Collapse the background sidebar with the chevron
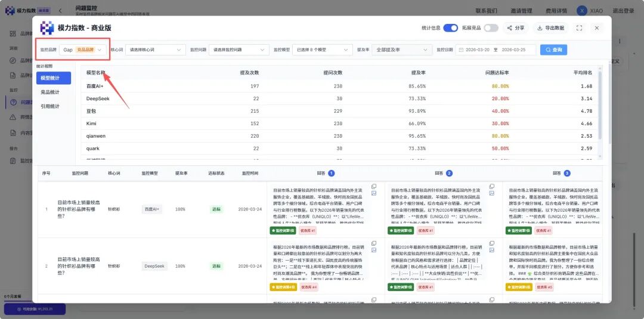644x319 pixels. tap(60, 11)
